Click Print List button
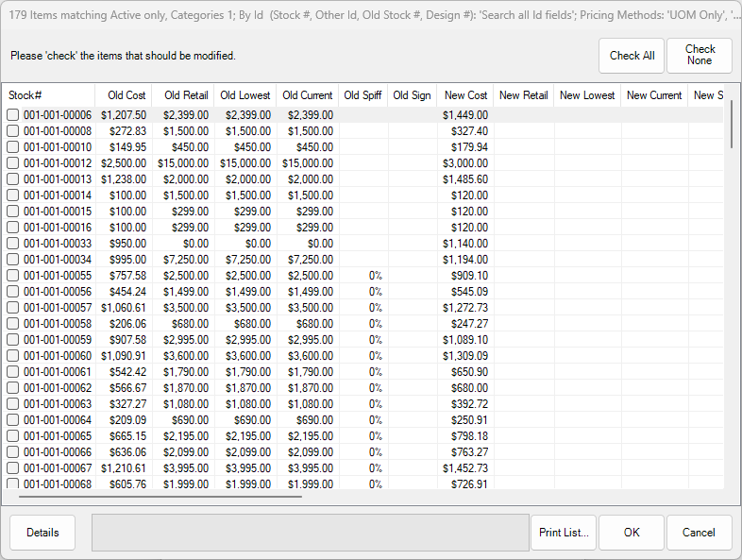 pyautogui.click(x=564, y=533)
